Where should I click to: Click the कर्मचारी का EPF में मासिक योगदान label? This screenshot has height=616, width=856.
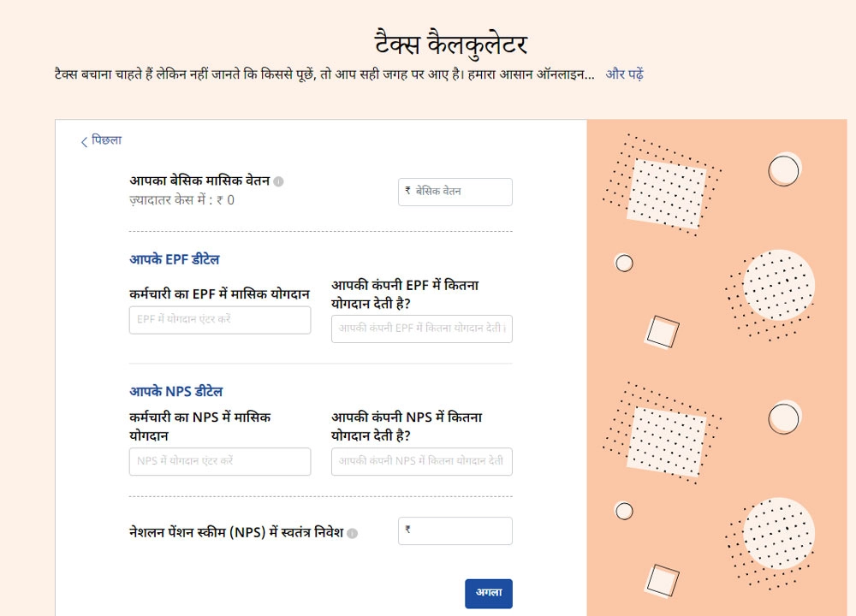coord(219,293)
